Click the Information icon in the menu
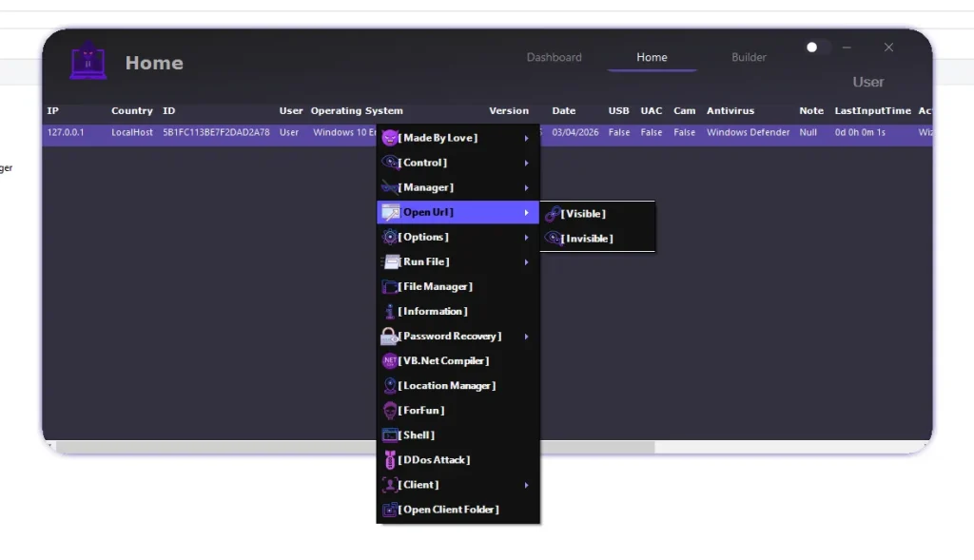This screenshot has height=560, width=974. tap(389, 312)
